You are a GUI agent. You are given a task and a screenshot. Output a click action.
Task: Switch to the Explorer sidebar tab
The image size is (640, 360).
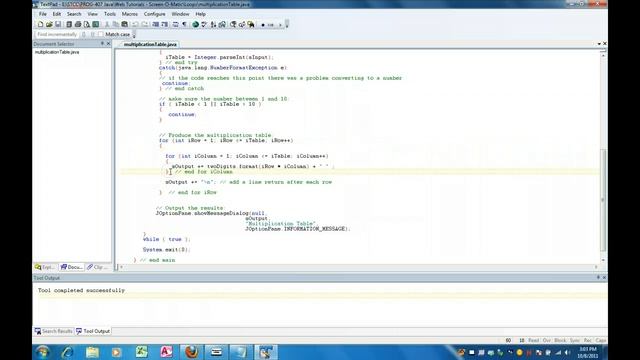pyautogui.click(x=45, y=267)
